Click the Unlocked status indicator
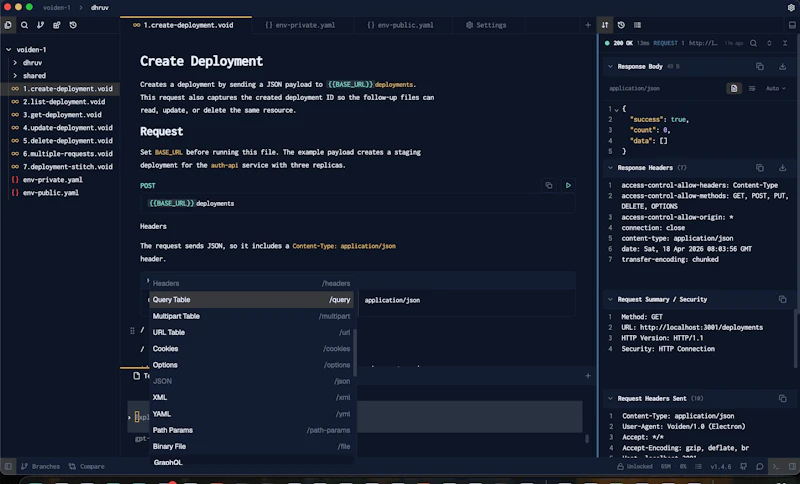800x484 pixels. (635, 466)
